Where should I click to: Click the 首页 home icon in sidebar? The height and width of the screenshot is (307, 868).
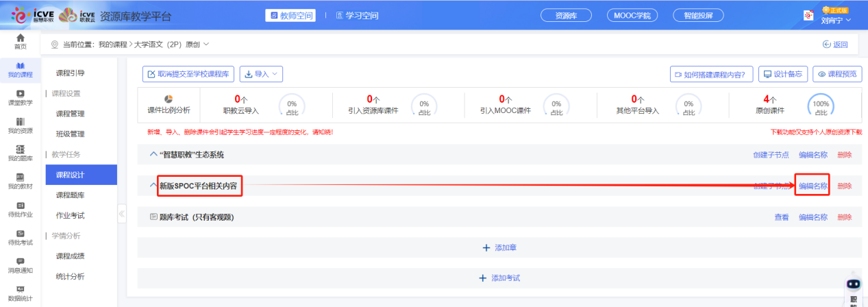pos(21,38)
